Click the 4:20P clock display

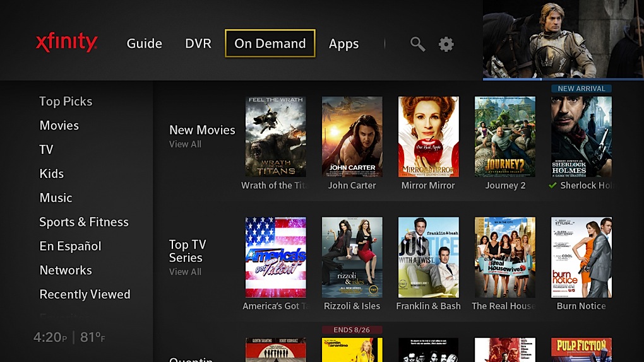point(50,337)
